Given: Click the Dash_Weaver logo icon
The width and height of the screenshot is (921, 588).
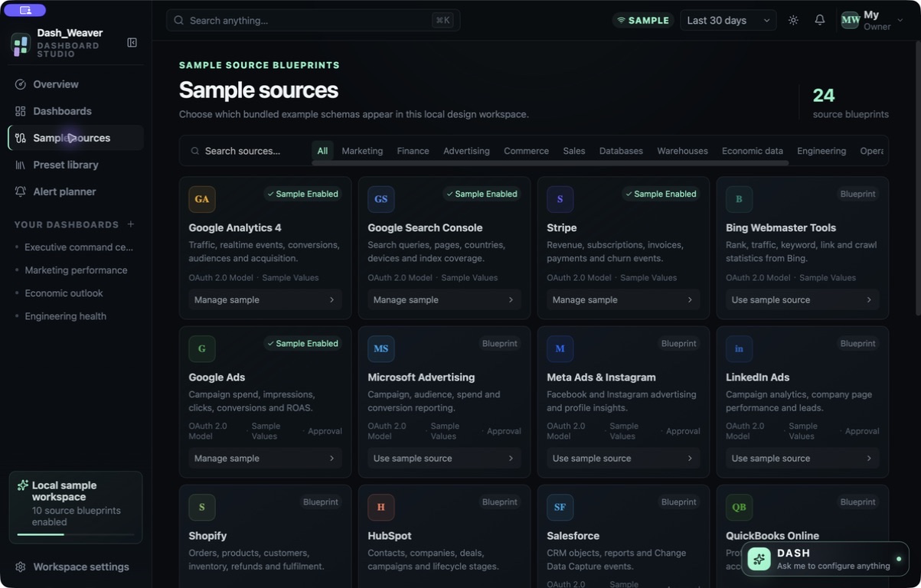Looking at the screenshot, I should 21,44.
